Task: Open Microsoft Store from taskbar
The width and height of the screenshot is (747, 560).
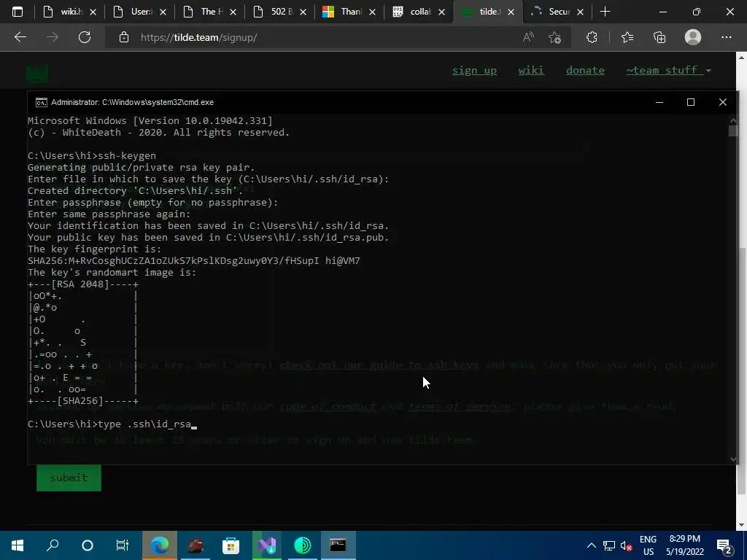Action: [x=231, y=545]
